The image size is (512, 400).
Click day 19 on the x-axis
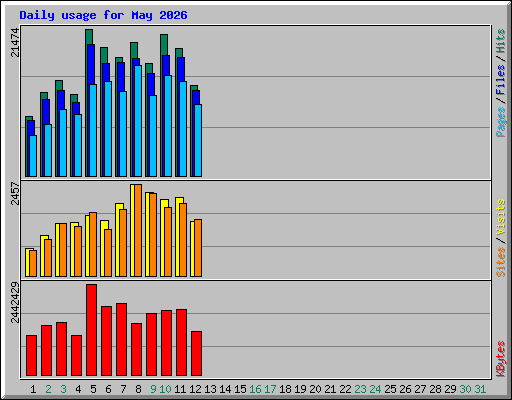click(x=300, y=389)
